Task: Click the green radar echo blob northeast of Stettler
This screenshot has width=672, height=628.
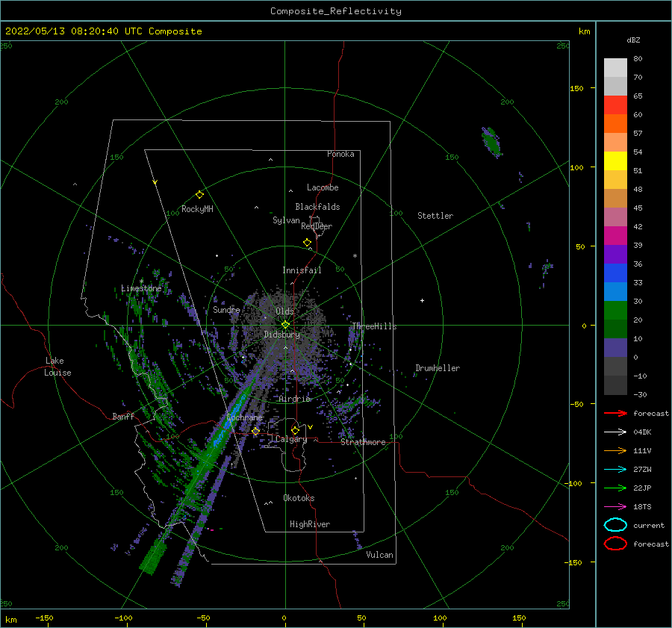Action: coord(491,143)
